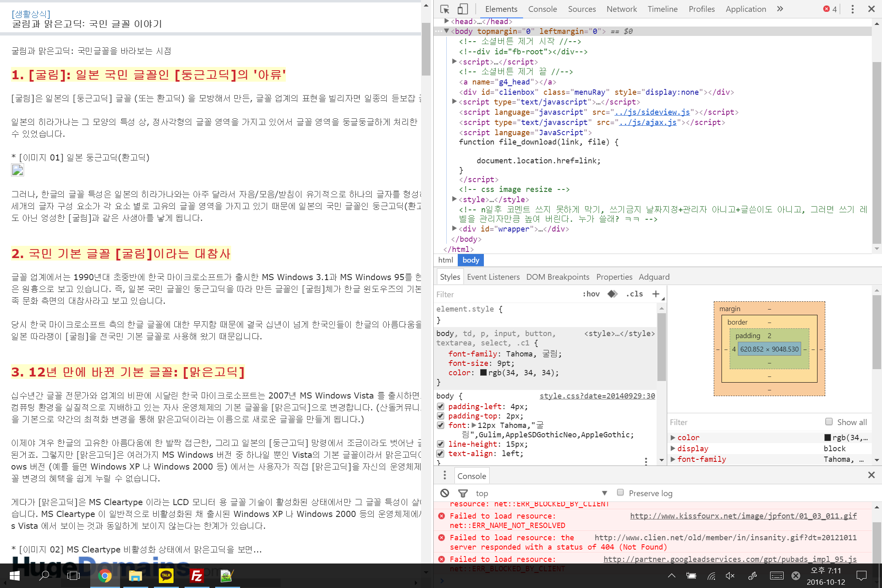The width and height of the screenshot is (882, 588).
Task: Toggle the device toolbar icon
Action: pos(462,9)
